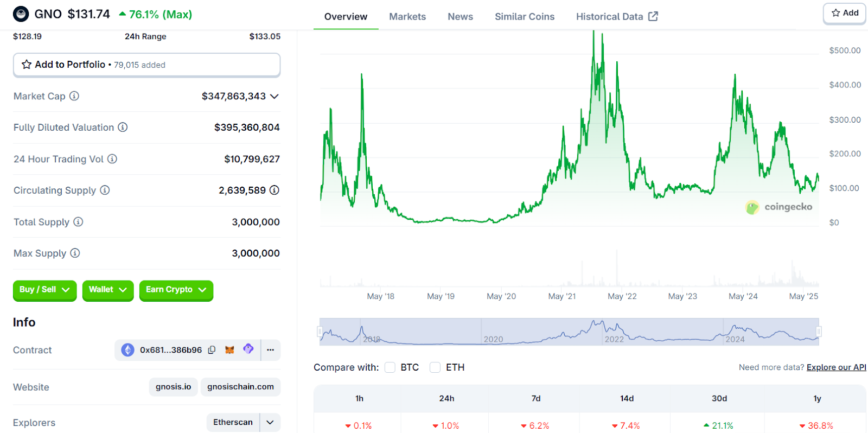Click the Ethereum chain icon in Contract row
The width and height of the screenshot is (868, 433).
coord(127,350)
